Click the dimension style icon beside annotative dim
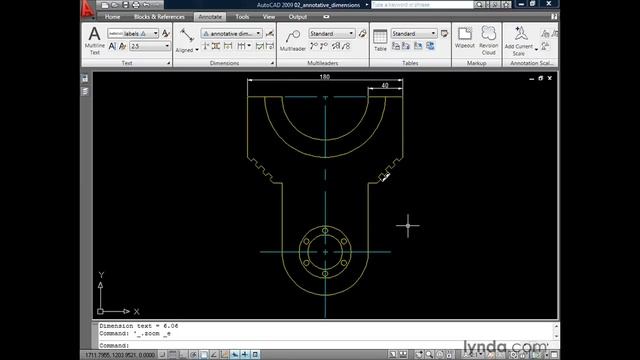 (270, 33)
